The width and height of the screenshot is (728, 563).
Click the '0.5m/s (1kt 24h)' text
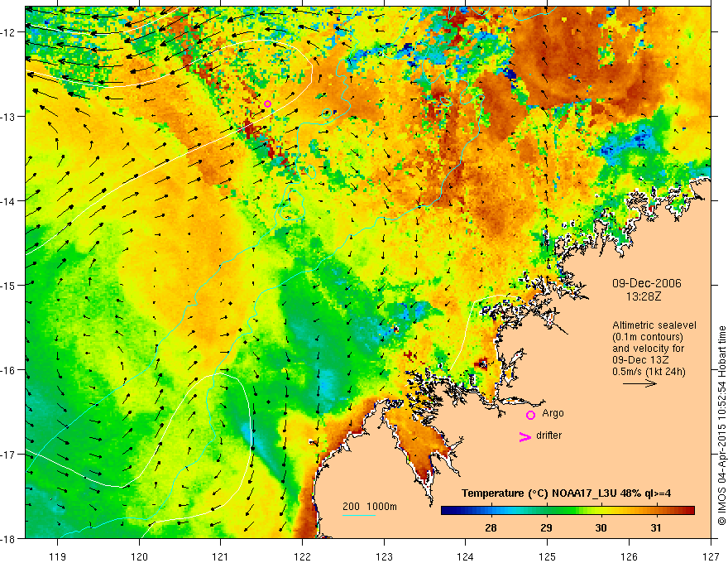(x=649, y=372)
